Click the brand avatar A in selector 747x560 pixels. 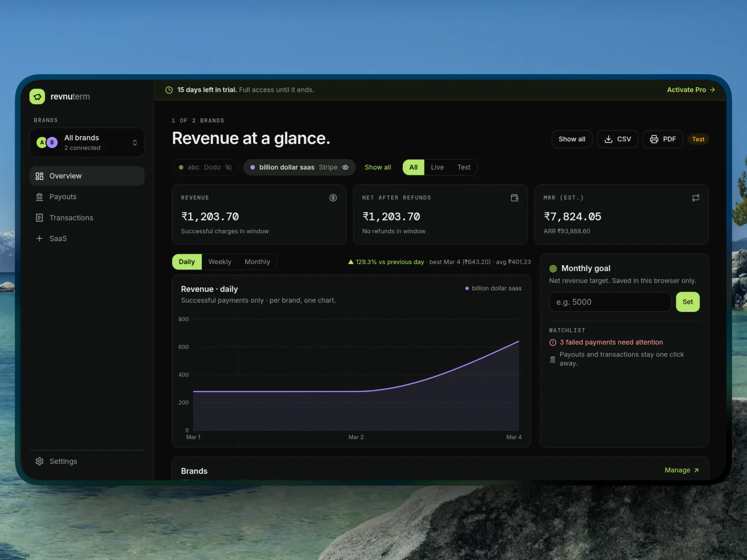pyautogui.click(x=42, y=143)
